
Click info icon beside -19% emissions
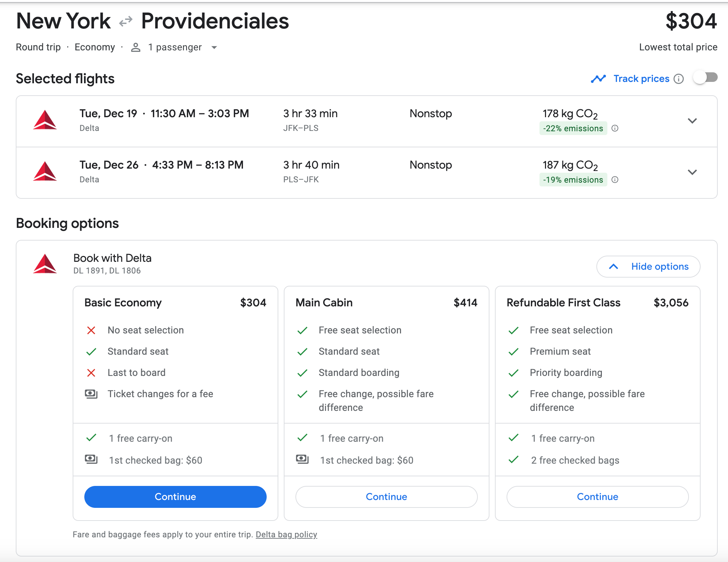pos(615,180)
